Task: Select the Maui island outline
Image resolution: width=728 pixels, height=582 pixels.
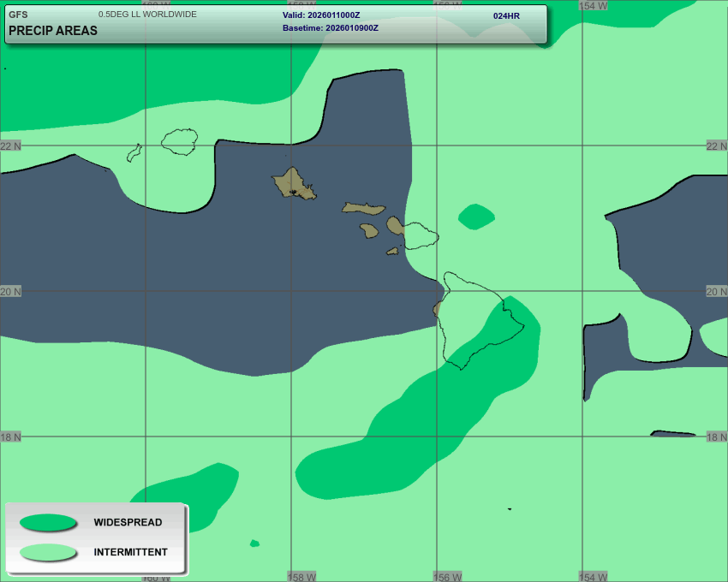Action: [x=419, y=235]
